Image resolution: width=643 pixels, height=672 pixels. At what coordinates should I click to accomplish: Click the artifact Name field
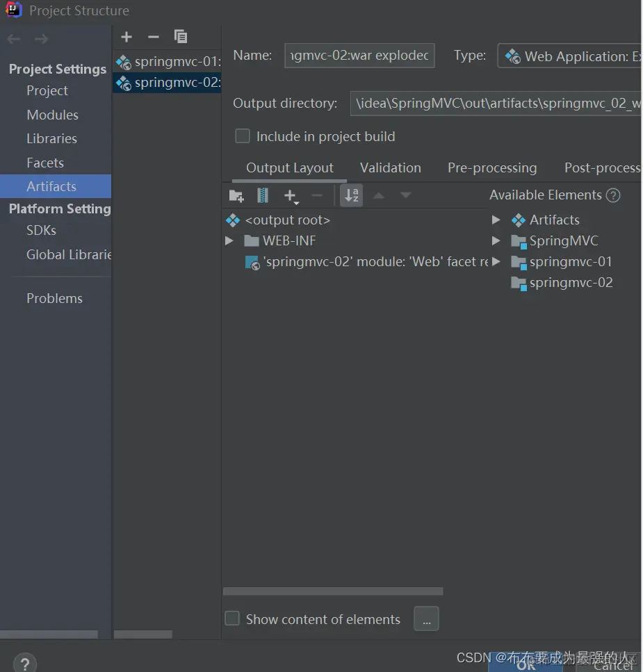point(359,56)
